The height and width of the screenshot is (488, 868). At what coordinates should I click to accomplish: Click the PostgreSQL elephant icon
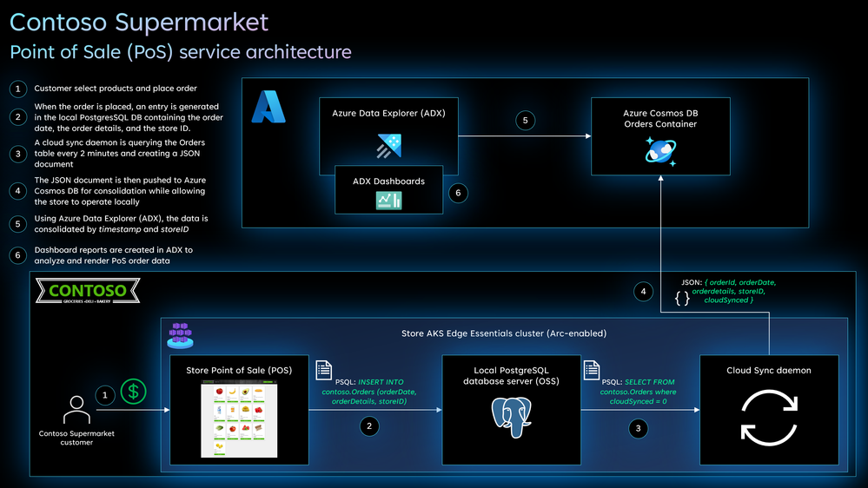[x=512, y=417]
